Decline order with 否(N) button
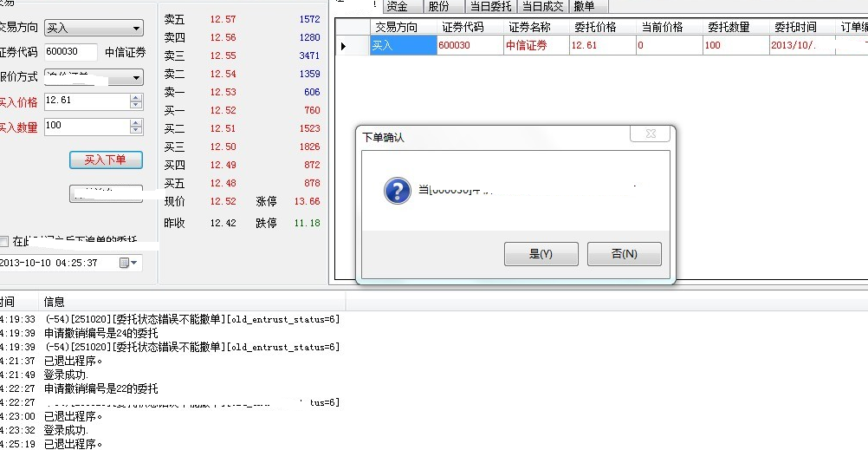Screen dimensions: 868x450 pos(624,254)
